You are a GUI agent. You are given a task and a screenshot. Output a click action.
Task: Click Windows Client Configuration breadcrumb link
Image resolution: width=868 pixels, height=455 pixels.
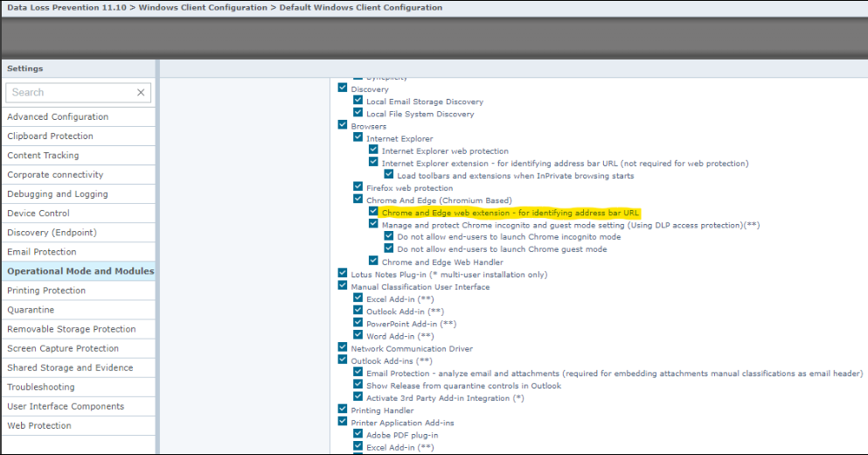pos(203,8)
